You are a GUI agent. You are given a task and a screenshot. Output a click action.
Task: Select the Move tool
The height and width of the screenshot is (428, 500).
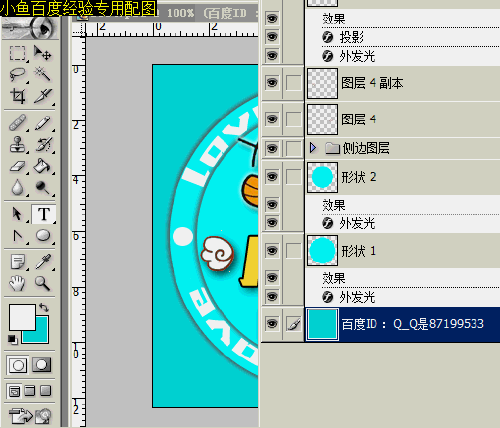43,53
